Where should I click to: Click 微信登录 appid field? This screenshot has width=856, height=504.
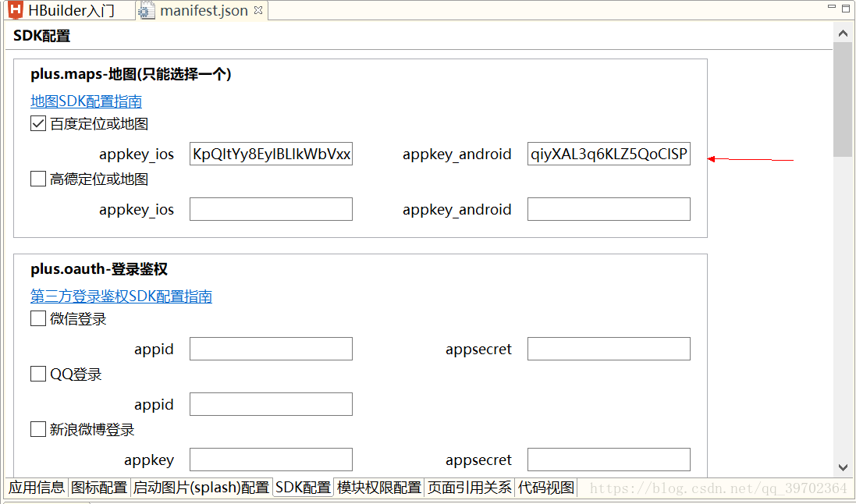[271, 349]
